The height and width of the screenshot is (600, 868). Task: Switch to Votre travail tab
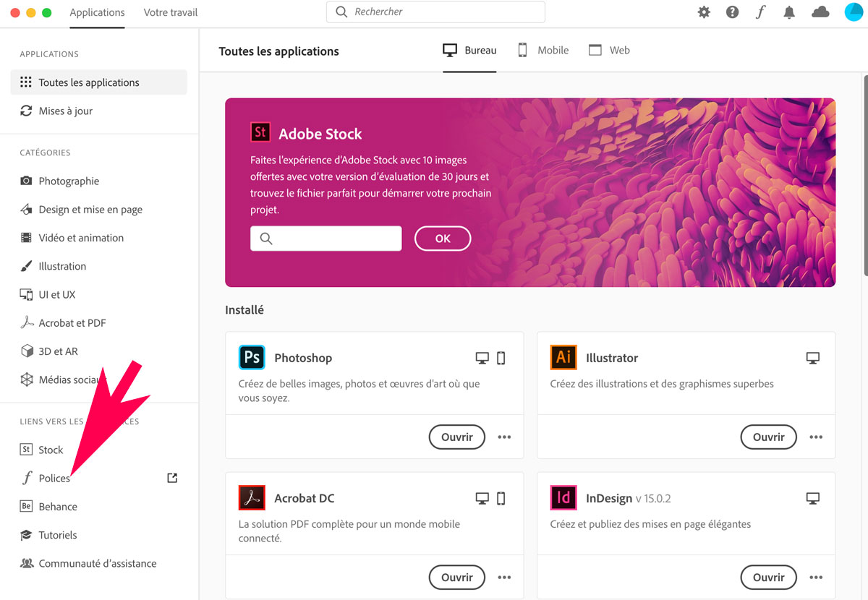[171, 12]
